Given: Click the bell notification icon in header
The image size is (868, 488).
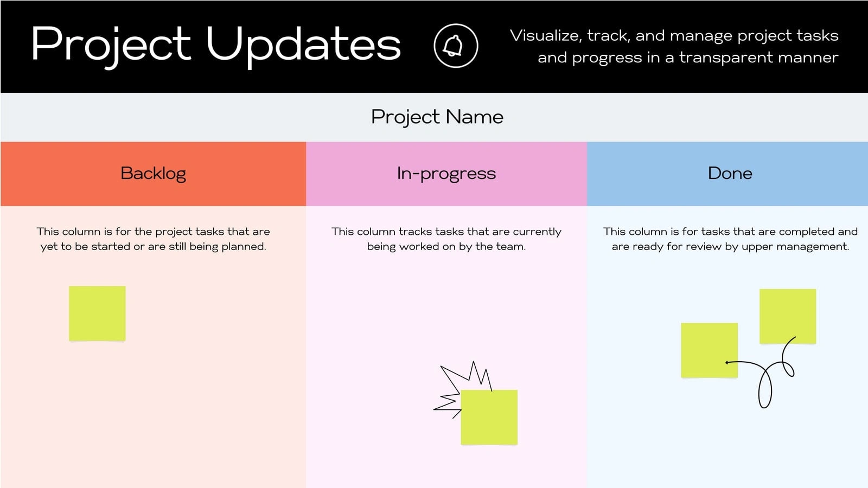Looking at the screenshot, I should coord(456,46).
